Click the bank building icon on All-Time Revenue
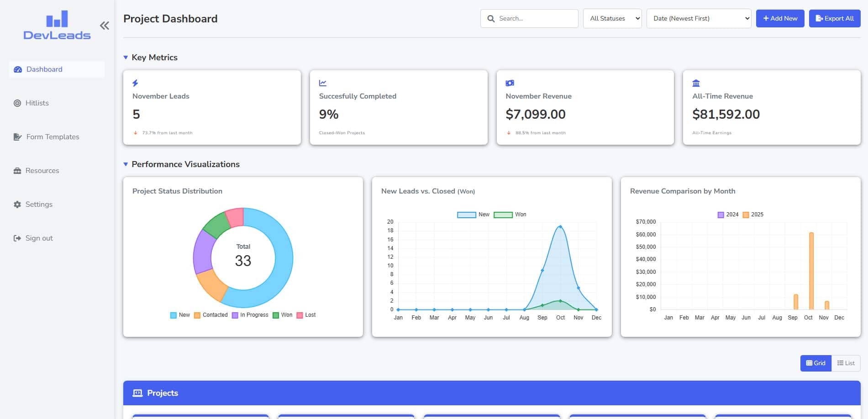This screenshot has width=868, height=419. coord(696,83)
